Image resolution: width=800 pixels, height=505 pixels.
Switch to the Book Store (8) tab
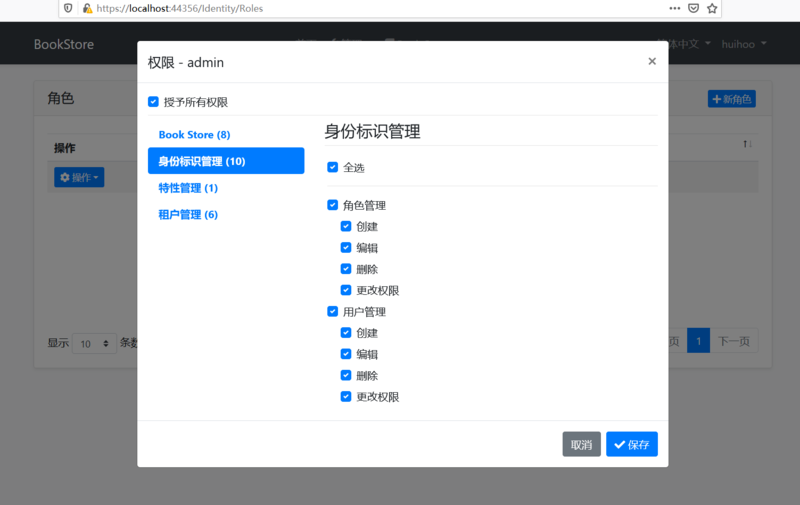194,134
